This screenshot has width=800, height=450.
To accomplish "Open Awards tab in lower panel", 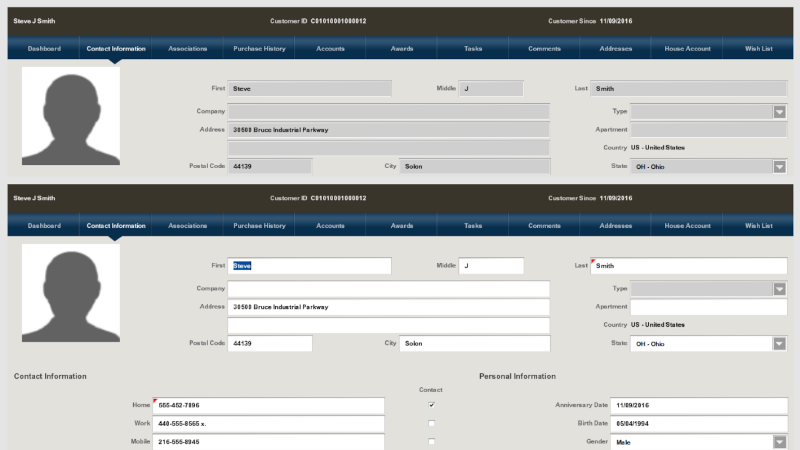I will (402, 226).
